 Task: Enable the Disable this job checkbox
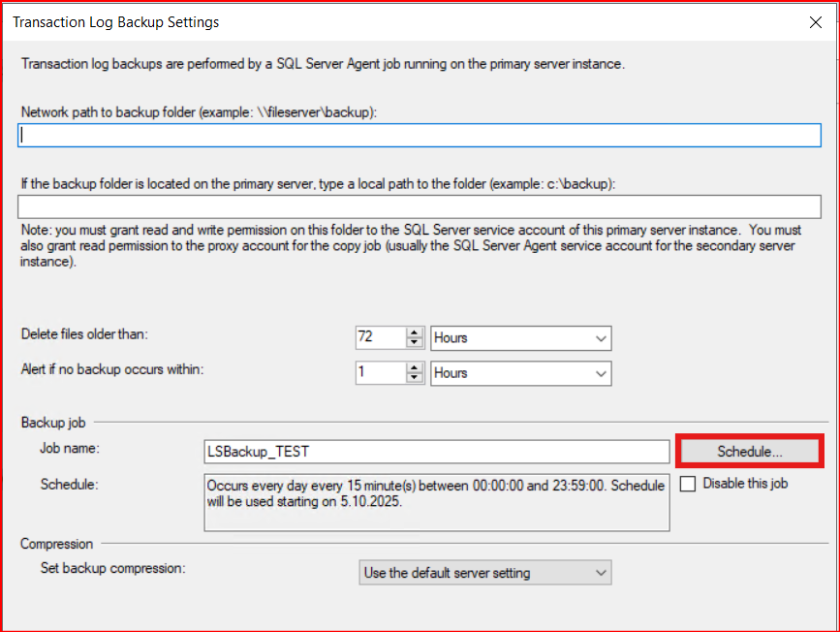tap(688, 483)
